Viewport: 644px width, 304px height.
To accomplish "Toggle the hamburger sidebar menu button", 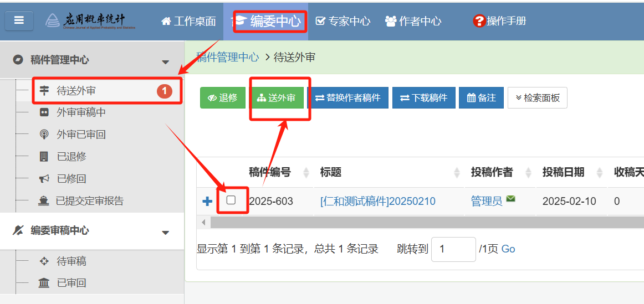I will point(19,21).
